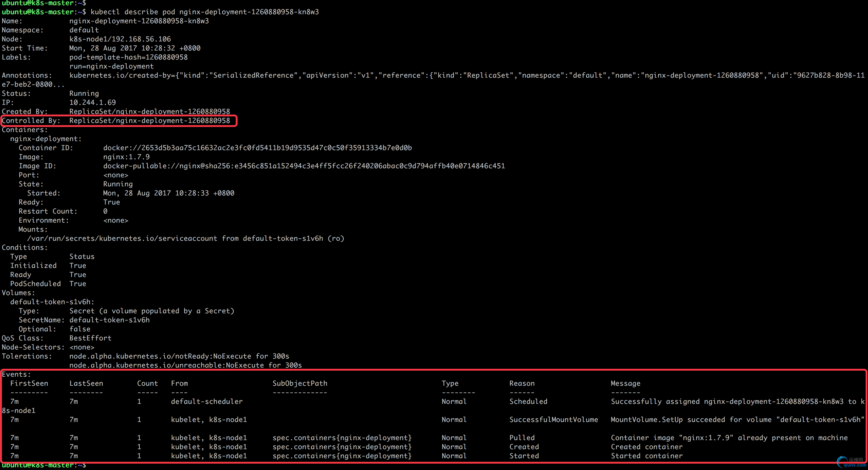Click the Controlled By ReplicaSet value
The height and width of the screenshot is (470, 868).
(150, 121)
